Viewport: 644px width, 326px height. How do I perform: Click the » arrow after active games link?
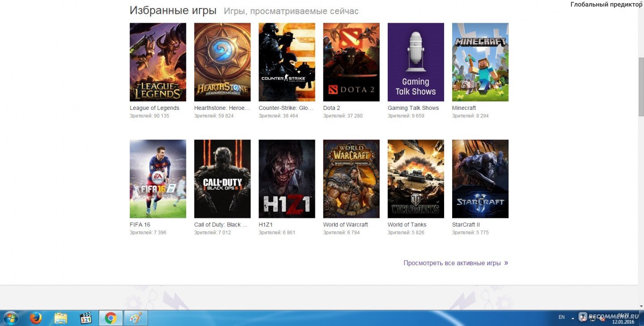coord(506,263)
